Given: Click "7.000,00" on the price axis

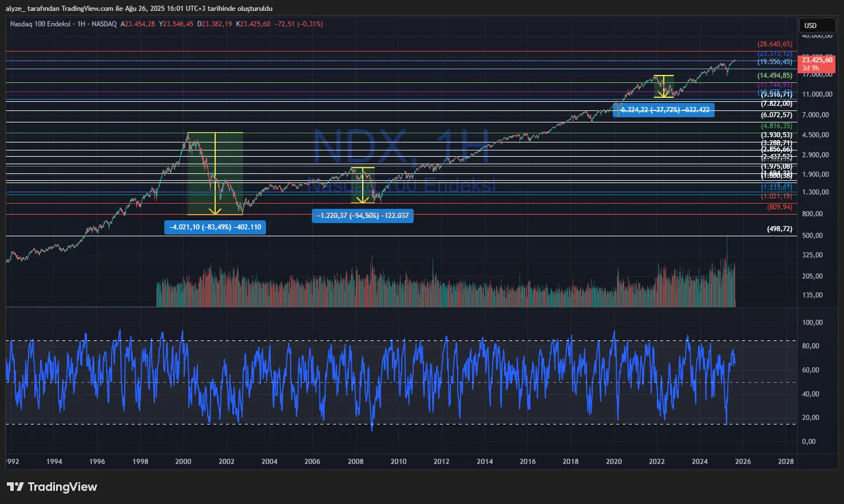Looking at the screenshot, I should 815,115.
